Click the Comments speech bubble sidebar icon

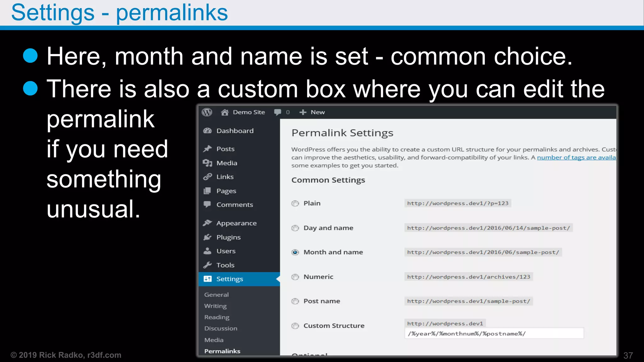(x=207, y=205)
